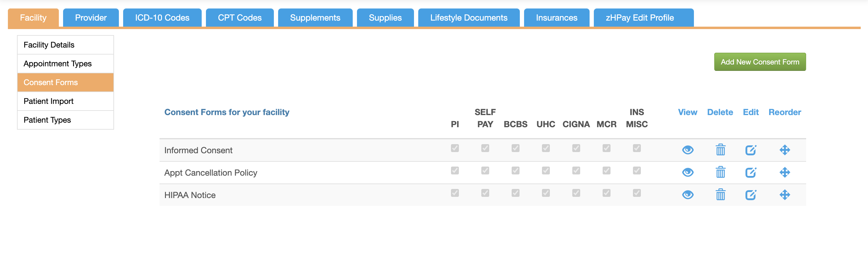Toggle MCR checkbox for Appt Cancellation Policy

(606, 170)
